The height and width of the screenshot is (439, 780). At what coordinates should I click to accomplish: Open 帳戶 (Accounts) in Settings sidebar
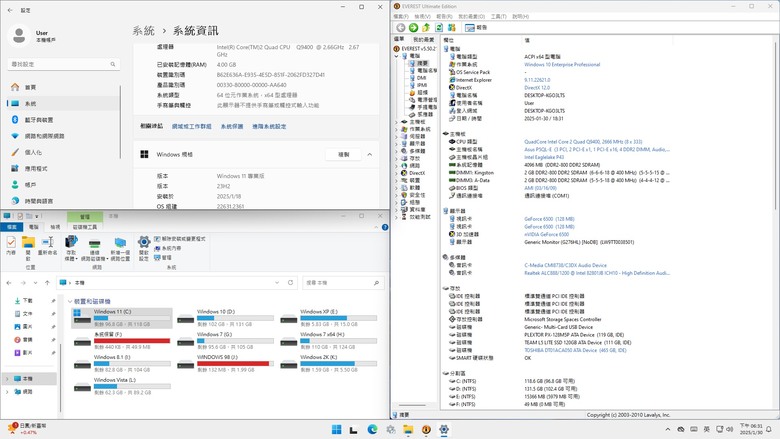click(63, 184)
